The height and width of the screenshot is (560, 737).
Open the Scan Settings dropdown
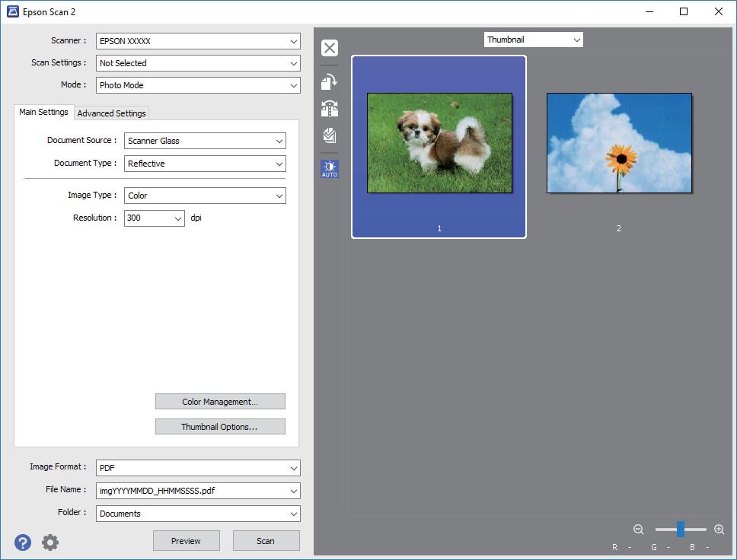click(x=198, y=63)
